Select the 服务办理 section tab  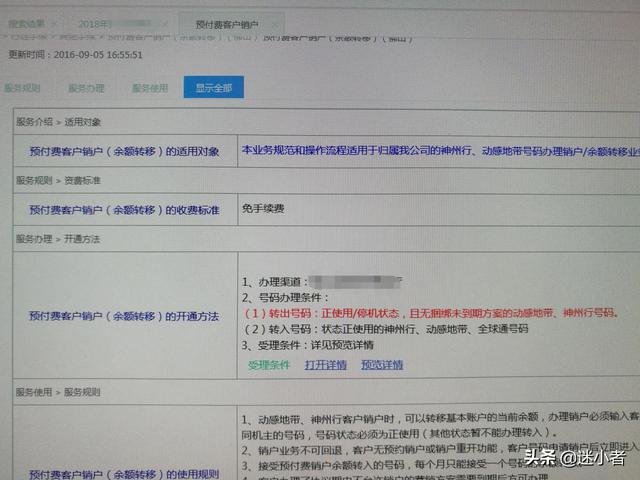click(86, 88)
